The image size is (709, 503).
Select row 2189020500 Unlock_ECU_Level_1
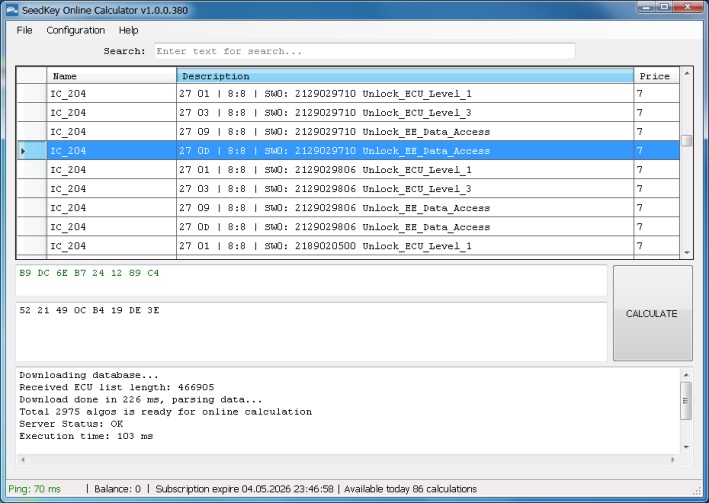pos(348,246)
